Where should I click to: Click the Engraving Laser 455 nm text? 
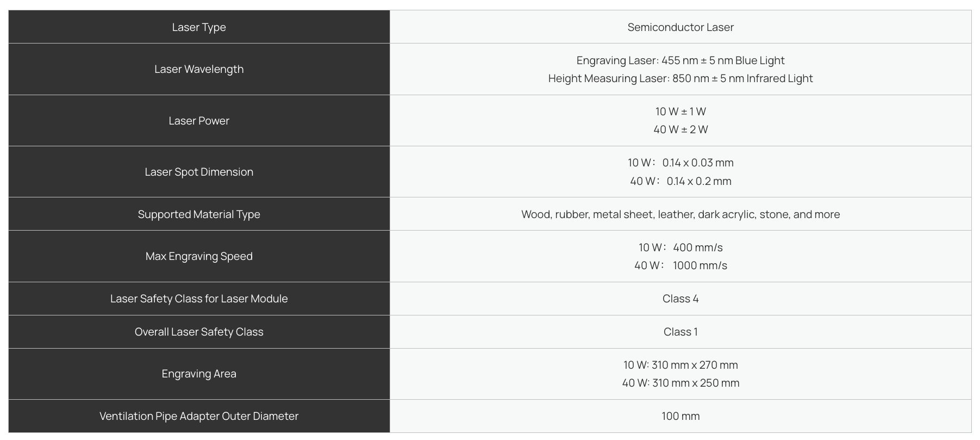coord(680,60)
